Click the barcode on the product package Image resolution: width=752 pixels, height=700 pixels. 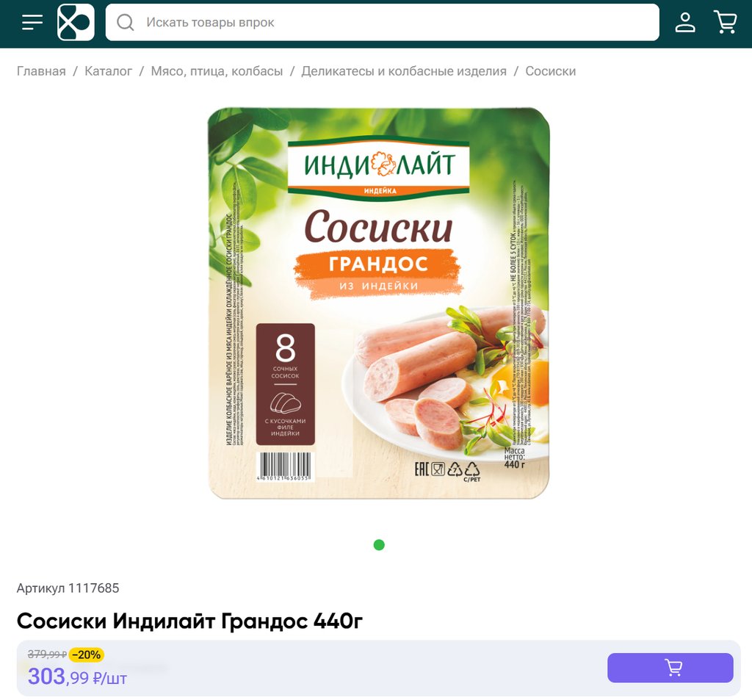click(x=285, y=466)
